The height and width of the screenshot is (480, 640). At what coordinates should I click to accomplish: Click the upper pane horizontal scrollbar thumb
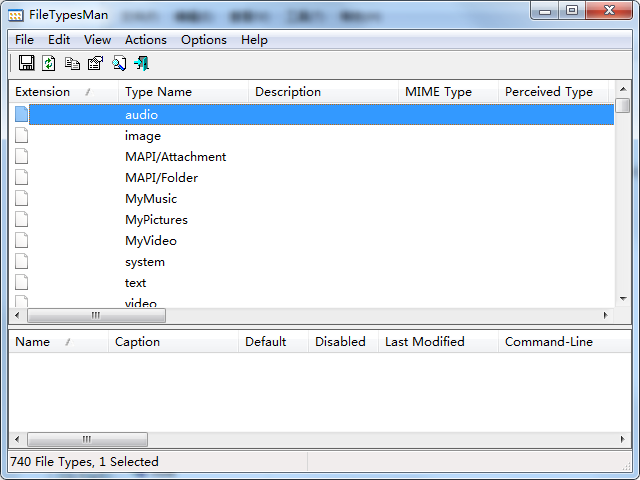(x=96, y=316)
